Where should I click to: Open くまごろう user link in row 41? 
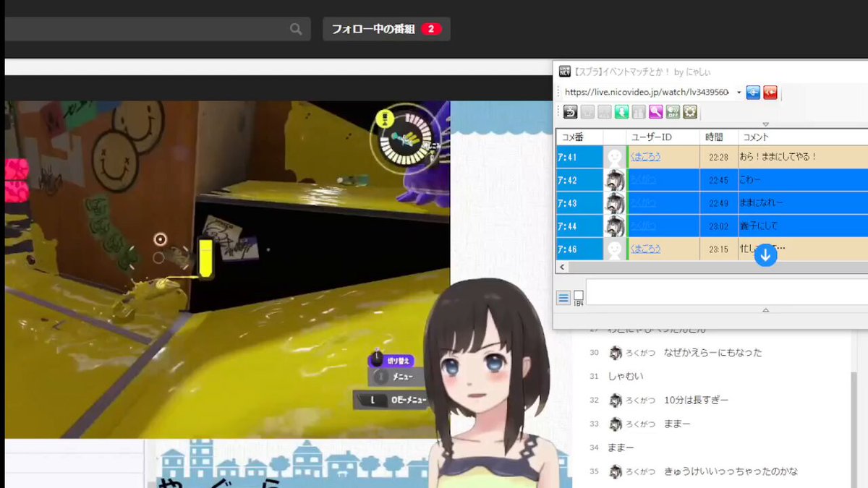point(646,156)
